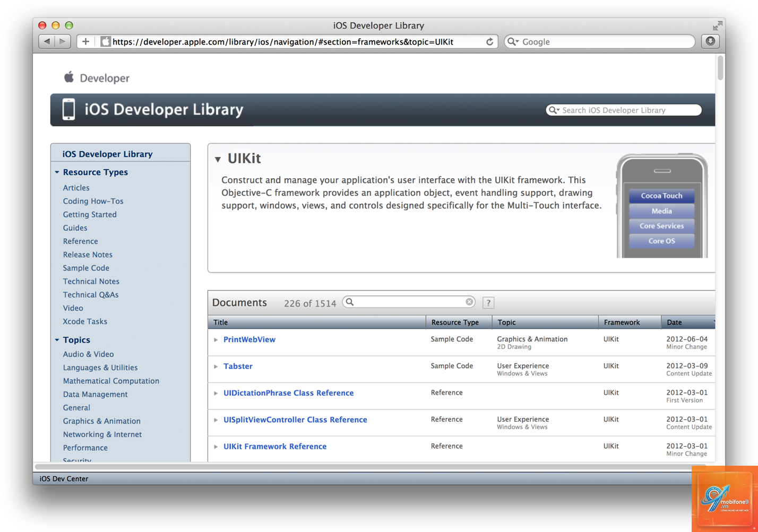Select the Audio & Video topic

pos(88,354)
